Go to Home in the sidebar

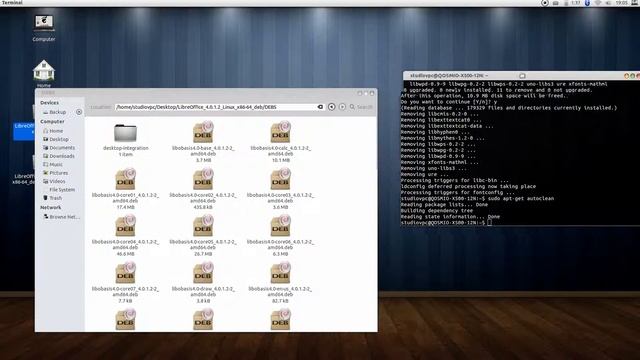coord(53,131)
